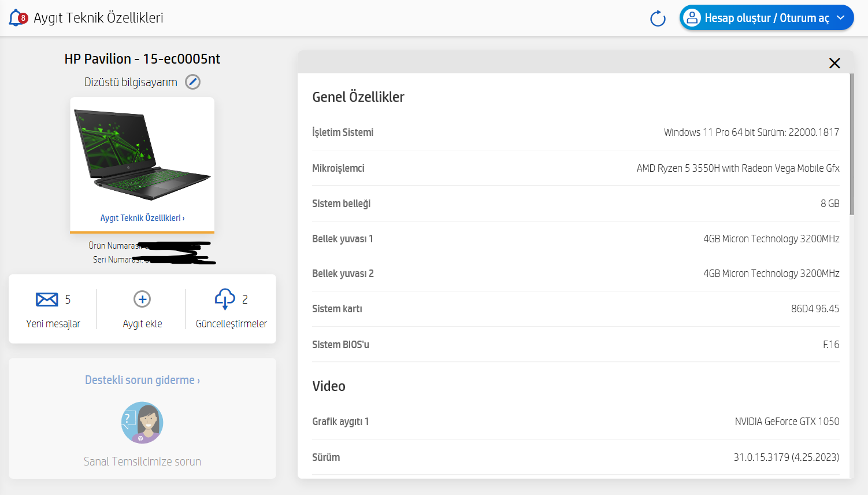Click the HP Pavilion laptop thumbnail

142,155
